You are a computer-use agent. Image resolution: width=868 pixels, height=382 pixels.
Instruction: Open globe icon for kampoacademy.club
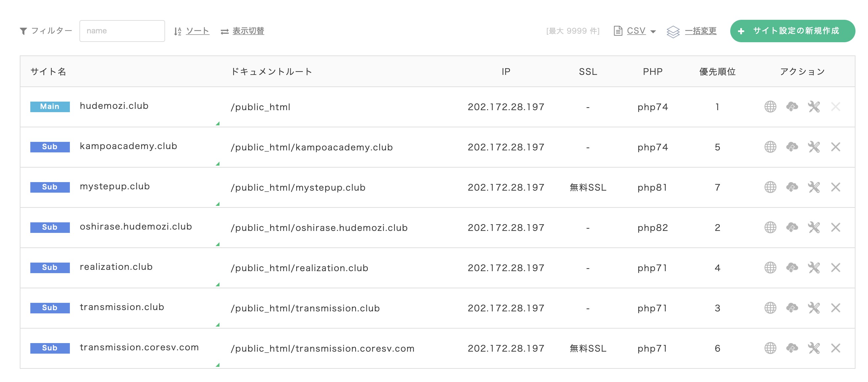[770, 147]
